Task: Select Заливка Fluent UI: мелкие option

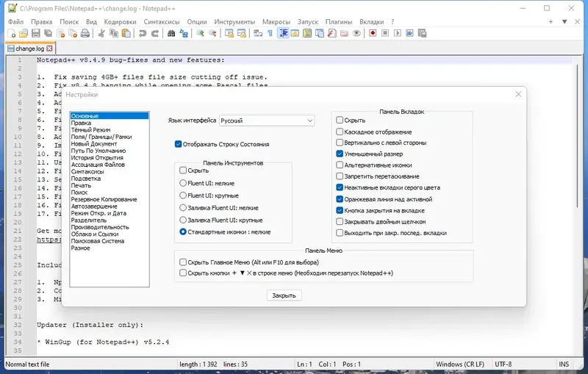Action: tap(183, 208)
